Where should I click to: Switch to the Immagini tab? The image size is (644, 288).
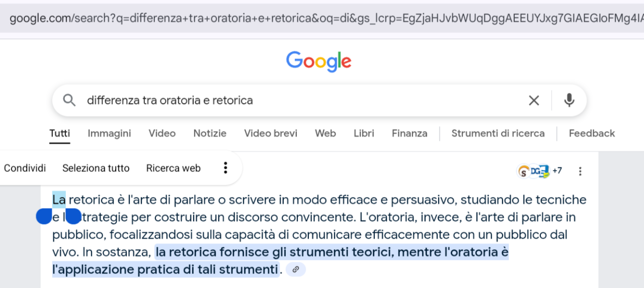109,133
